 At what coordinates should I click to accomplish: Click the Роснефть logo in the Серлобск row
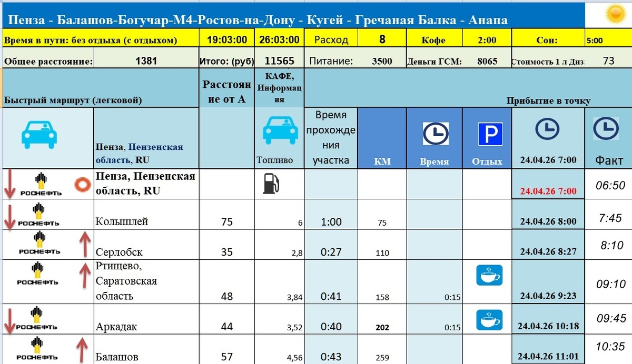[x=39, y=244]
